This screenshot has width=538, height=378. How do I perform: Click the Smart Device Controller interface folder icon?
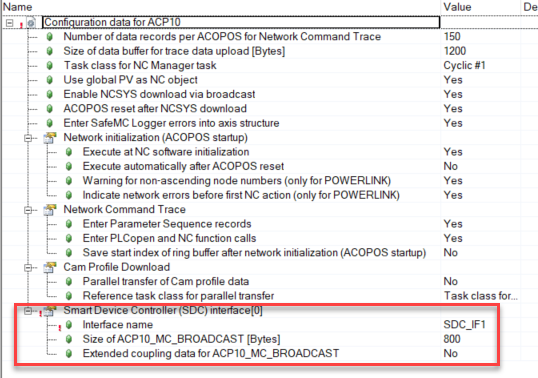(x=50, y=311)
